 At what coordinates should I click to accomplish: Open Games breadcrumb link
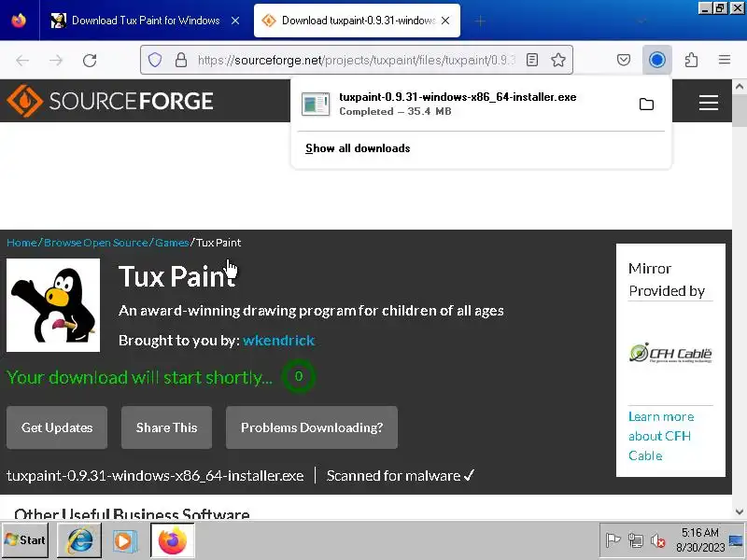pyautogui.click(x=172, y=243)
